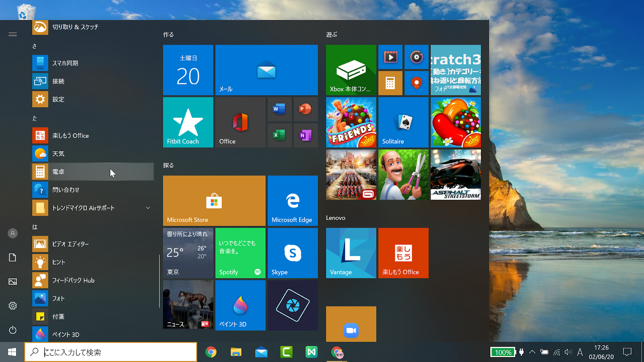Open the calculator small tile
644x362 pixels.
(x=390, y=83)
